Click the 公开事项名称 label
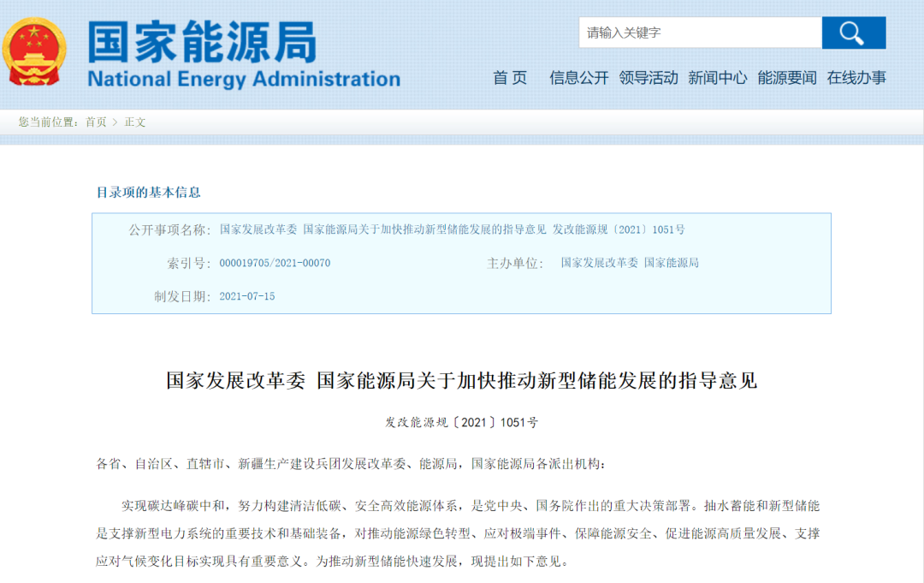 click(169, 230)
